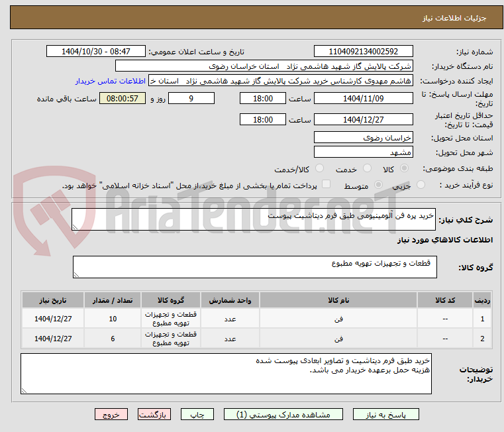Click the چاپ print button

click(x=197, y=414)
